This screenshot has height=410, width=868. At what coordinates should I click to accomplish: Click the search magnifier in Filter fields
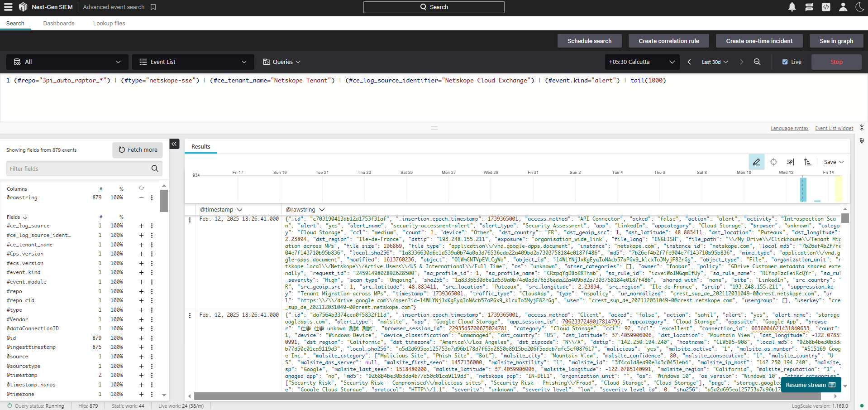(155, 169)
